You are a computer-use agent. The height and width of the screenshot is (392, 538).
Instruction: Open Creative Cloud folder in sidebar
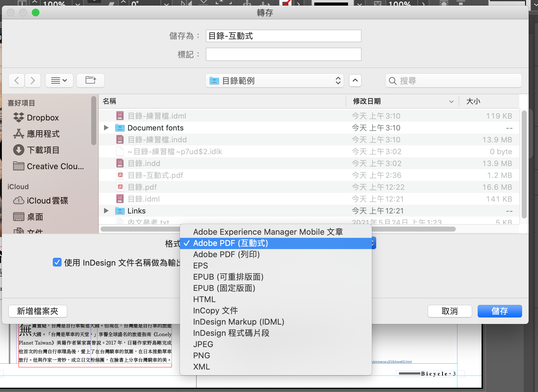pyautogui.click(x=55, y=166)
